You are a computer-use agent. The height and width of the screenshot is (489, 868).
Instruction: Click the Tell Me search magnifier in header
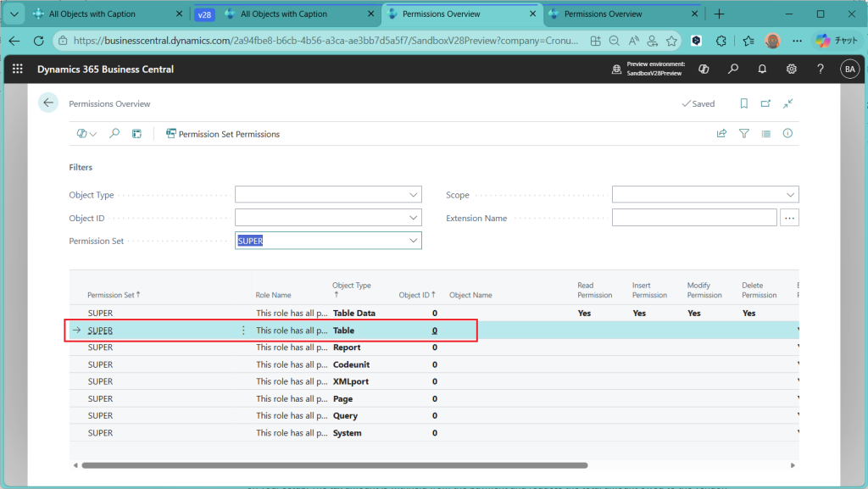pos(733,69)
